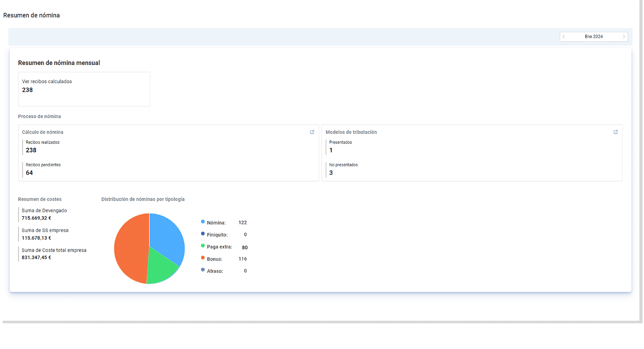The width and height of the screenshot is (644, 349).
Task: Click the Atraso legend dot
Action: click(x=203, y=270)
